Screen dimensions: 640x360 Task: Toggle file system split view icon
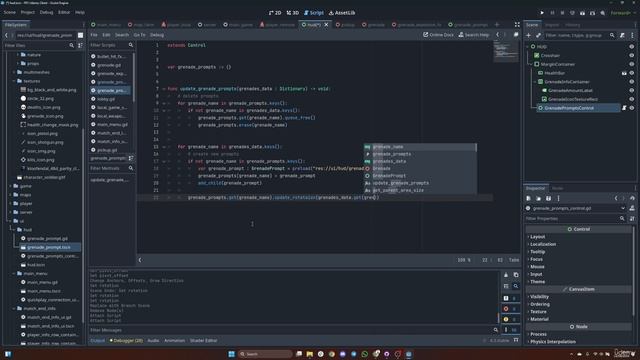pos(80,35)
